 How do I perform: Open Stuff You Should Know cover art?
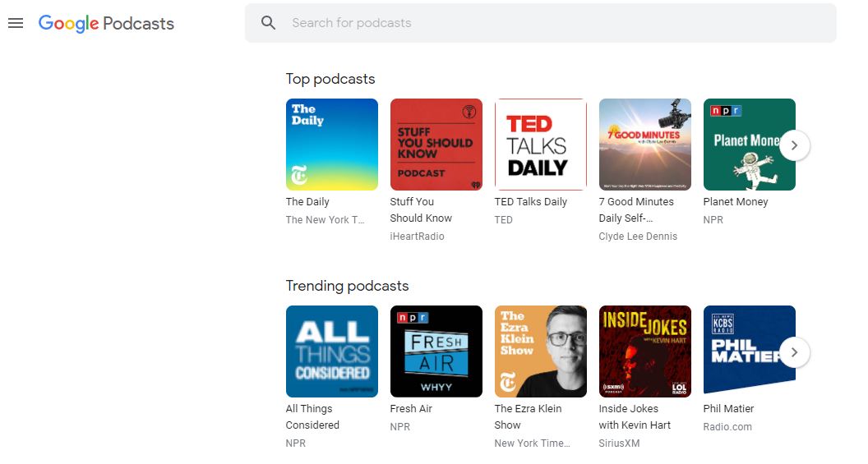436,145
